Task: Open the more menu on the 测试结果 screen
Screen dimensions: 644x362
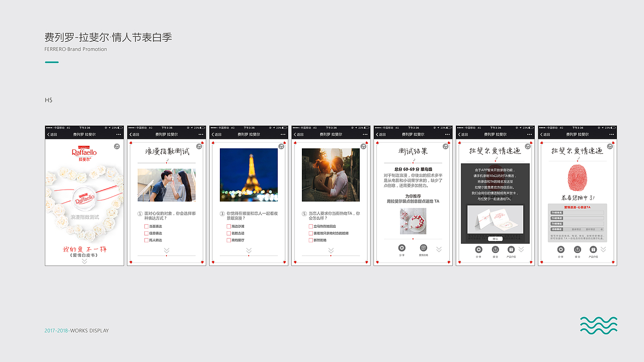Action: tap(447, 135)
